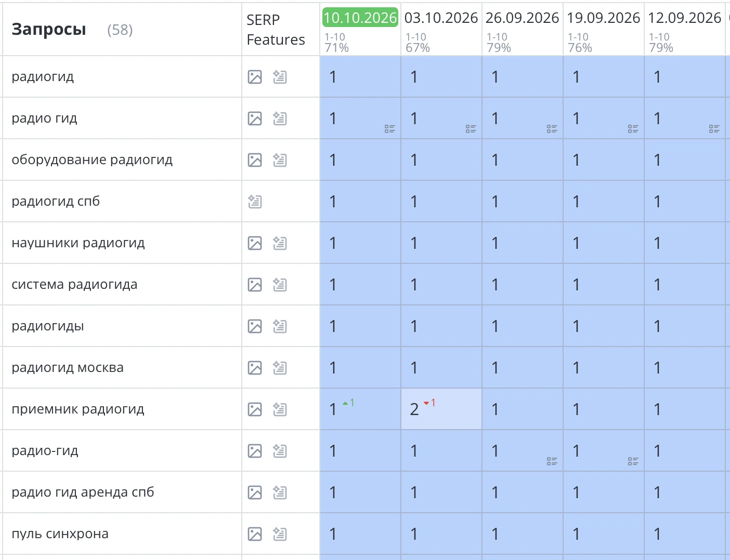
Task: Click list icon in радио гид 12.09.2026 cell
Action: click(x=714, y=129)
